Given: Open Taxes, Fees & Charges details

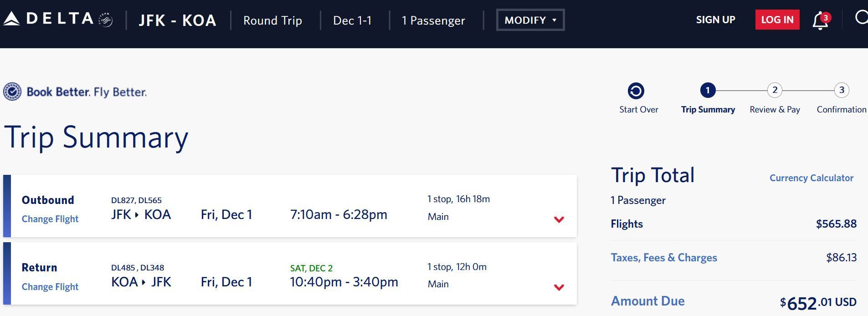Looking at the screenshot, I should [664, 258].
